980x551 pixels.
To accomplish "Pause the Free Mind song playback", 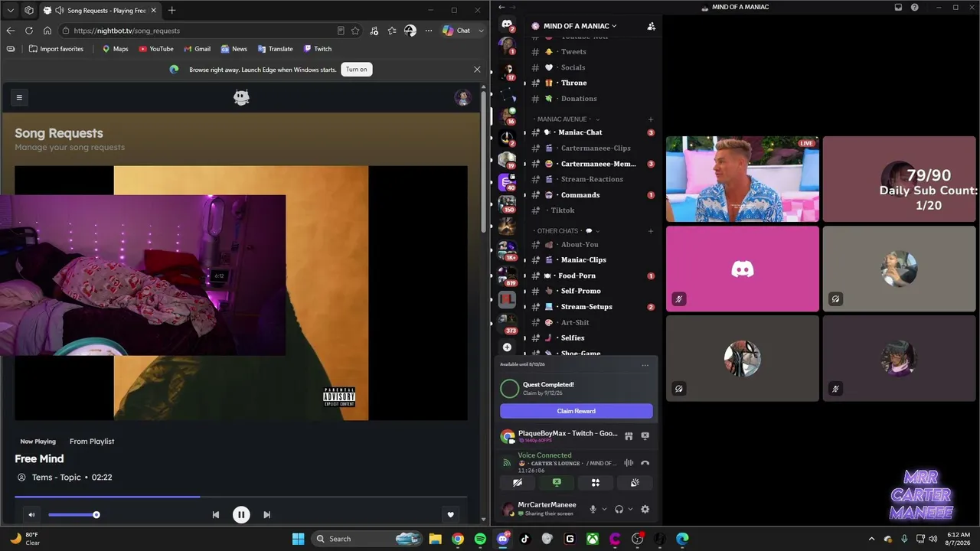I will (x=241, y=515).
